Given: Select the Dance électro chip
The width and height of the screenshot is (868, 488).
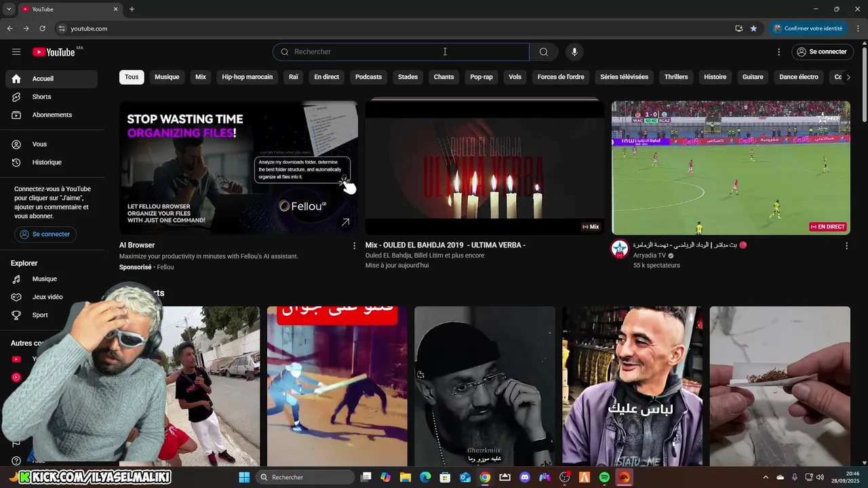Looking at the screenshot, I should (x=799, y=77).
